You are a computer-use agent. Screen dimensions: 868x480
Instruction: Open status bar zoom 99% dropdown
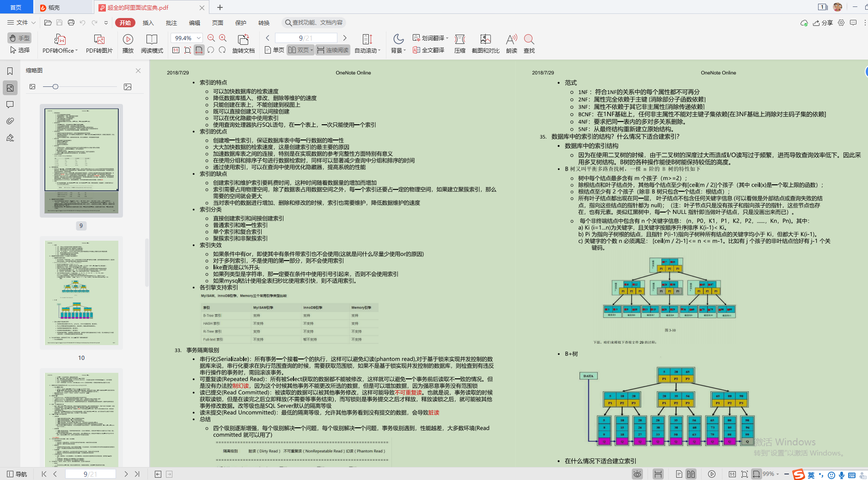(771, 474)
